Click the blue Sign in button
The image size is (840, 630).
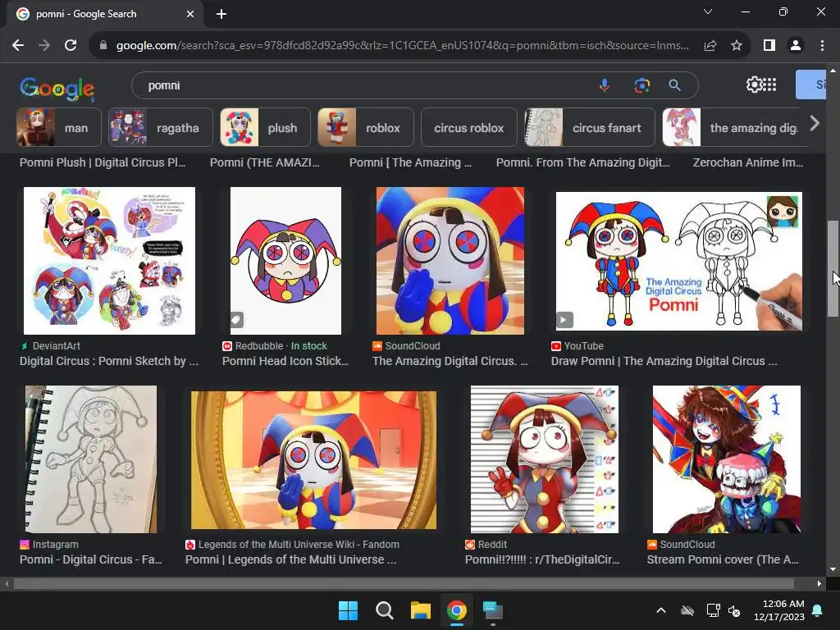click(811, 84)
